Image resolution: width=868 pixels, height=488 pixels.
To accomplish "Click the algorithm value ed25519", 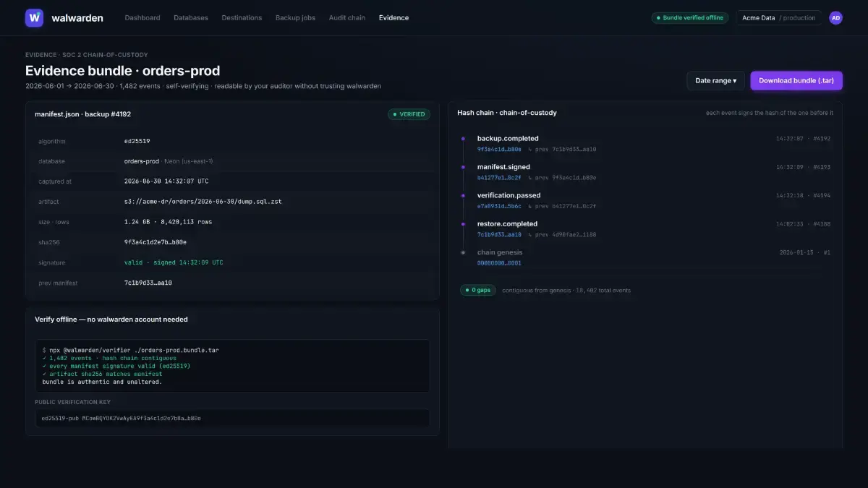I will 137,141.
